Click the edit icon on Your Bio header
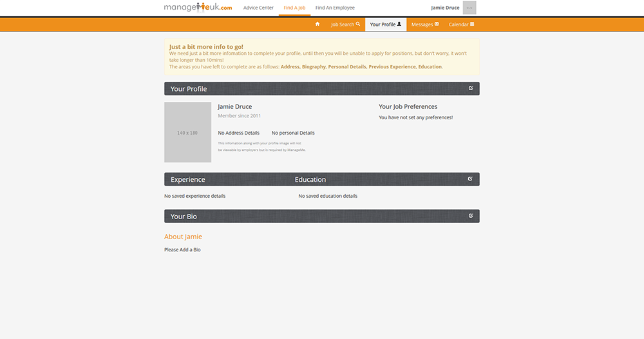 tap(471, 216)
